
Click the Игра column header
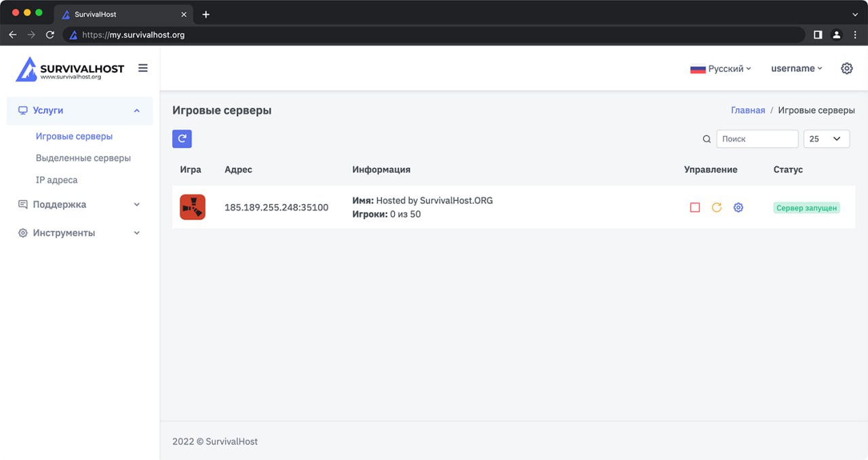(x=191, y=169)
